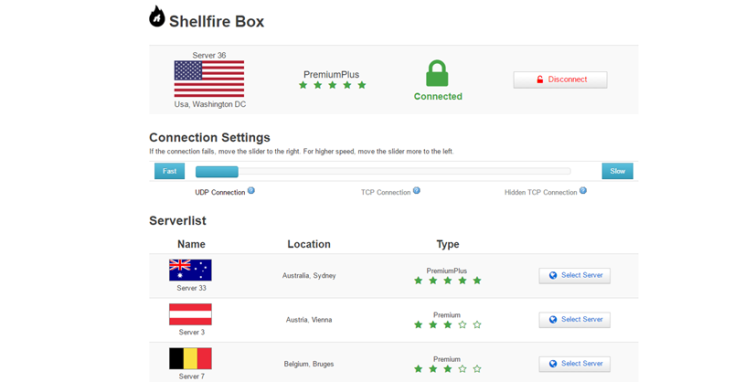The width and height of the screenshot is (755, 382).
Task: Click the Austria flag for Server 3
Action: click(x=190, y=315)
